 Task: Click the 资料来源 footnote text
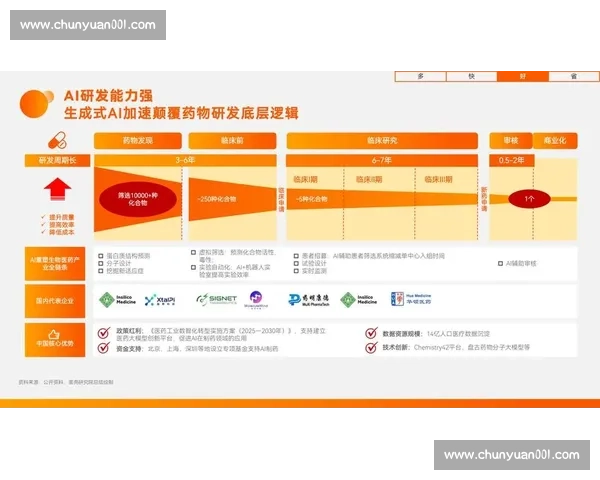click(66, 382)
